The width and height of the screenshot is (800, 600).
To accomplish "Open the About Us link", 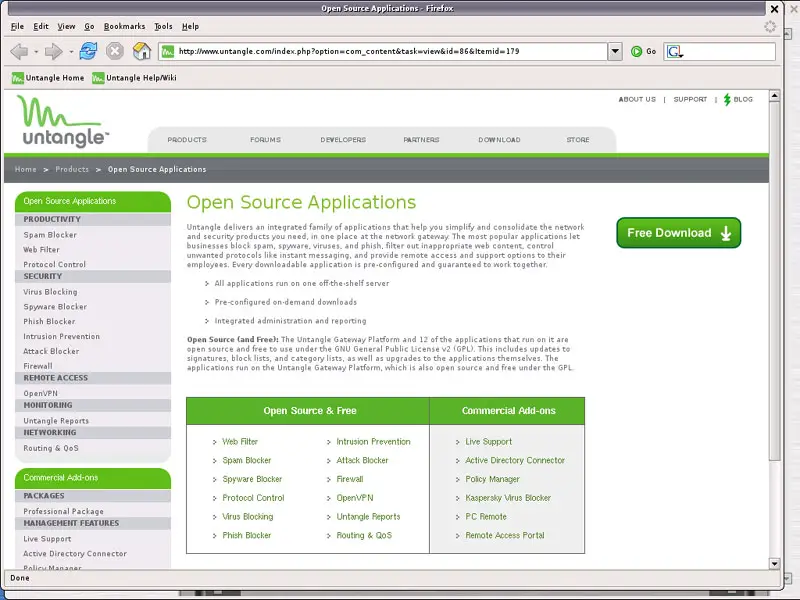I will coord(637,99).
